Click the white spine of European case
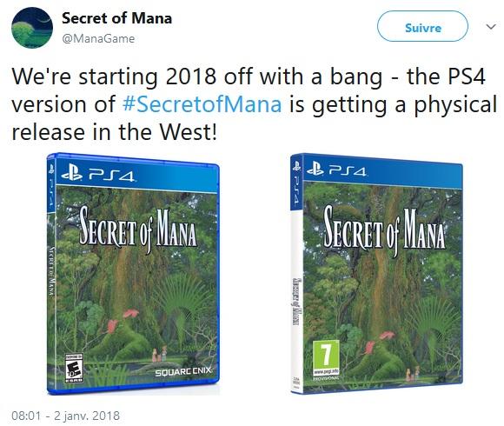The image size is (504, 426). tap(295, 301)
